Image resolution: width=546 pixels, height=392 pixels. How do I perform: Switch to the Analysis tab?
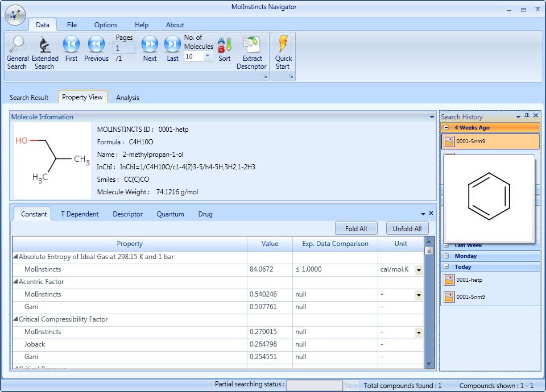tap(127, 97)
